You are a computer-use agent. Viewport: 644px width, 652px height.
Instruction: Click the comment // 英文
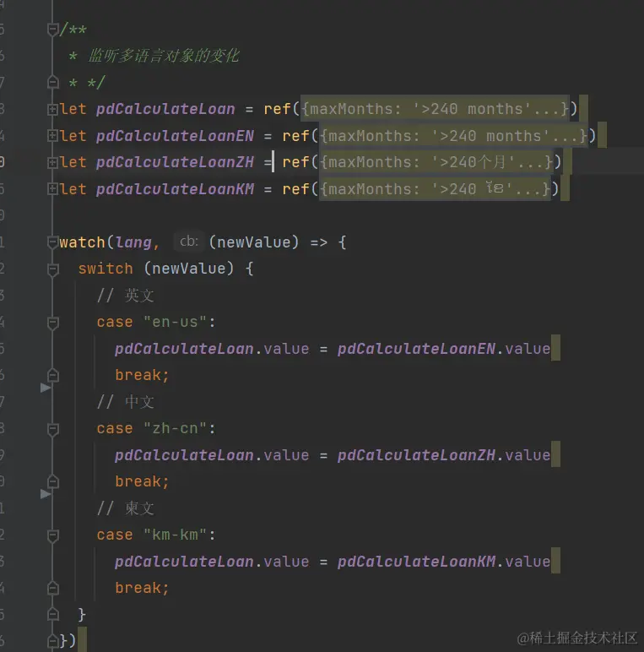pyautogui.click(x=125, y=296)
